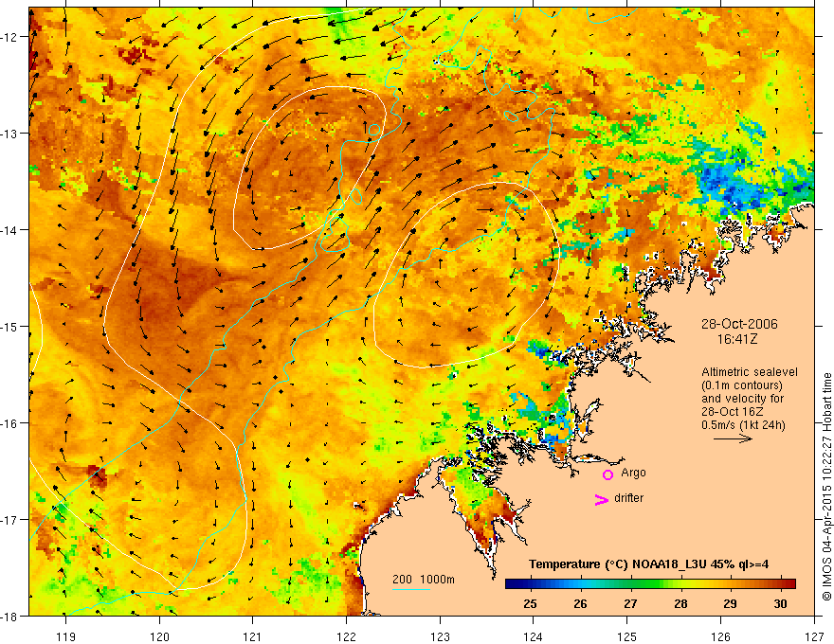Image resolution: width=834 pixels, height=644 pixels.
Task: Click the longitude label 119
Action: point(66,636)
